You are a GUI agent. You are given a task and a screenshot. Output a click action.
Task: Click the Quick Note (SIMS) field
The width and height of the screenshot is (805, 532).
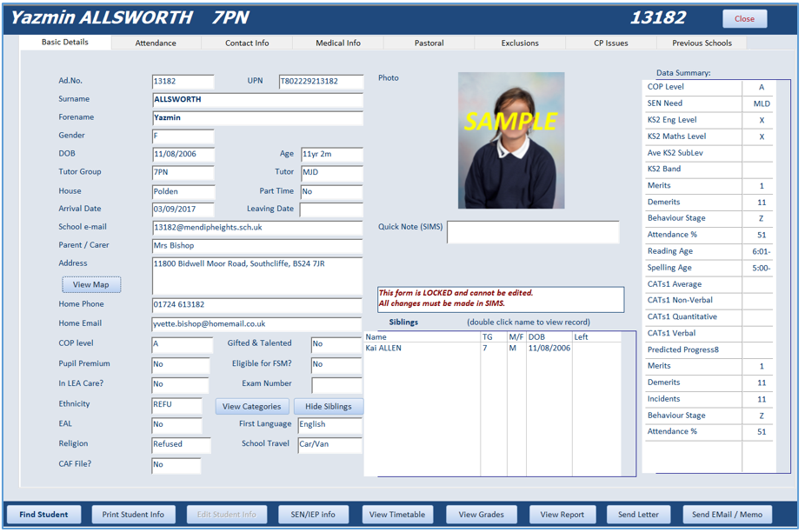[x=533, y=232]
